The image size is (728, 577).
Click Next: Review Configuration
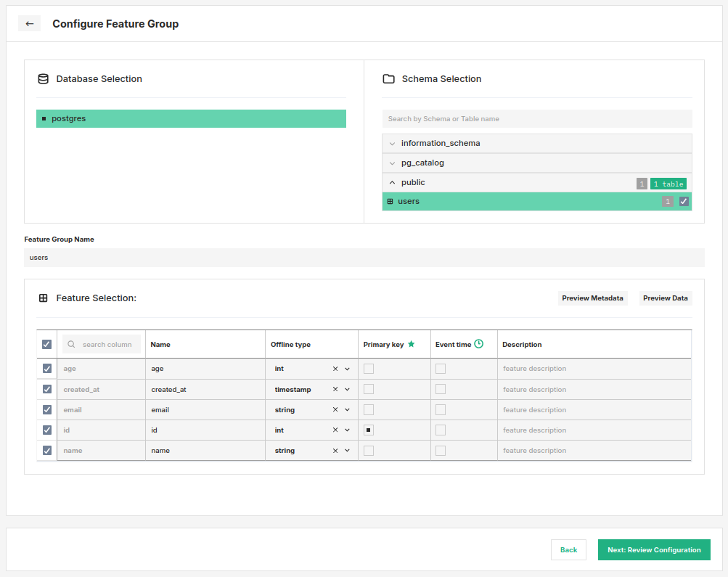(x=653, y=549)
